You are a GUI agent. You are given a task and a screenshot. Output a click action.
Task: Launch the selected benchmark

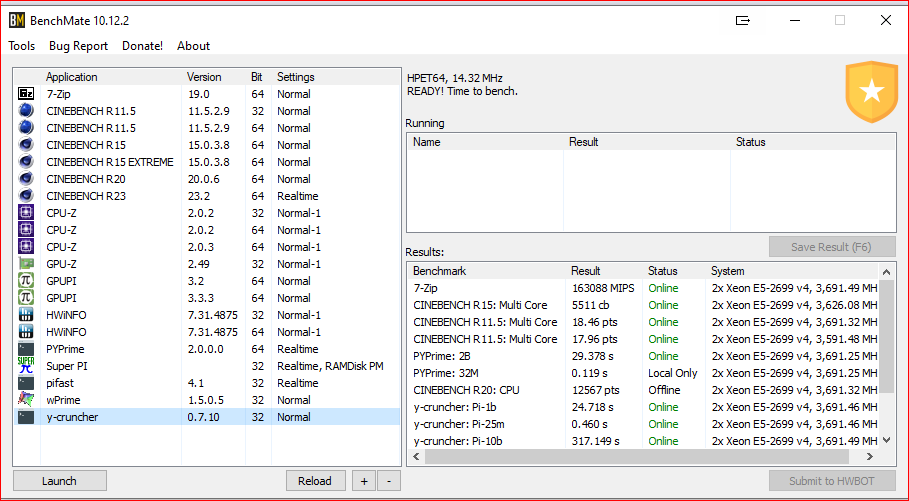tap(60, 481)
